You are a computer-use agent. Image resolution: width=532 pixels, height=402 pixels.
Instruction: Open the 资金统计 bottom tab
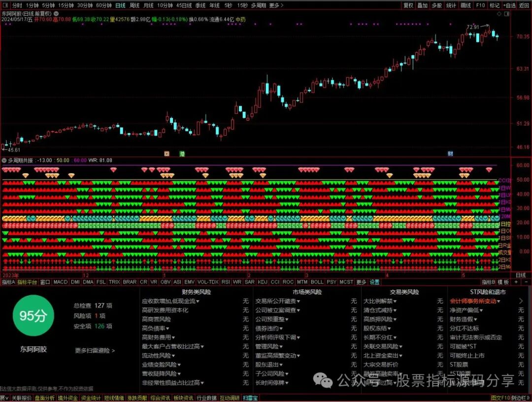point(91,398)
